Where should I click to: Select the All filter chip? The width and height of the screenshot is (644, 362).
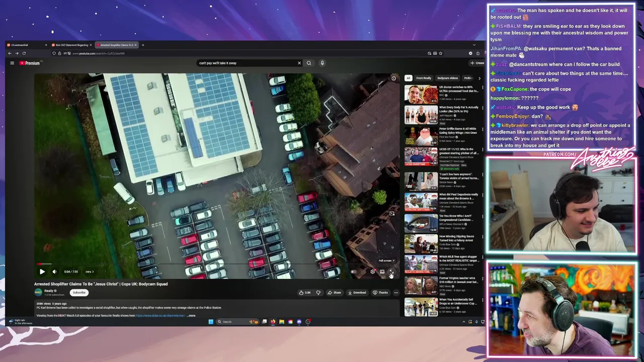(408, 78)
